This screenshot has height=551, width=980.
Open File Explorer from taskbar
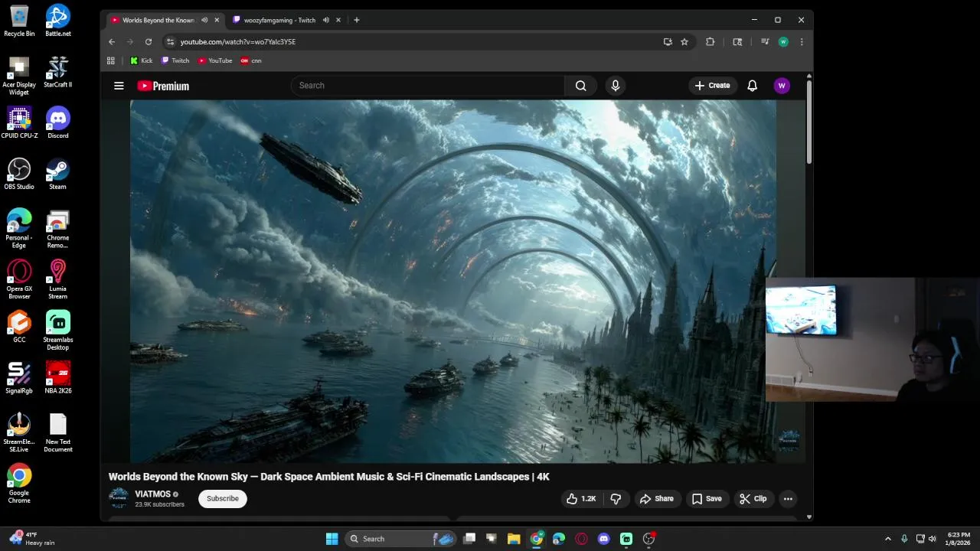tap(514, 539)
